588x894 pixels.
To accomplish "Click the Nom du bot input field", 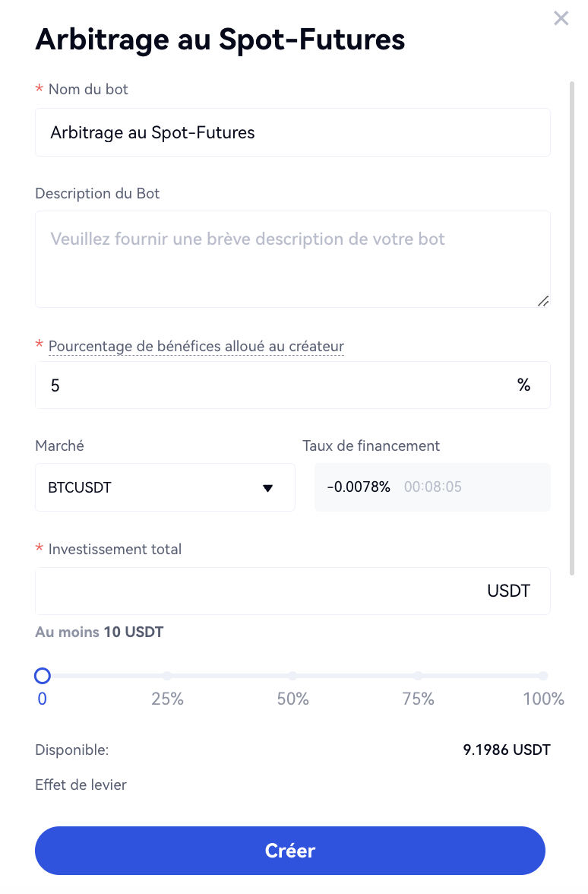I will point(292,132).
